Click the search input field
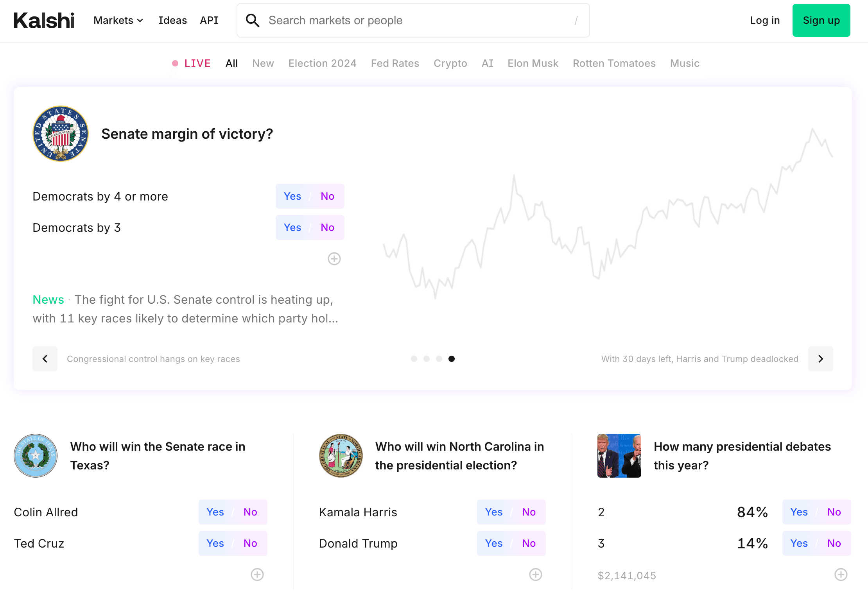 tap(414, 20)
